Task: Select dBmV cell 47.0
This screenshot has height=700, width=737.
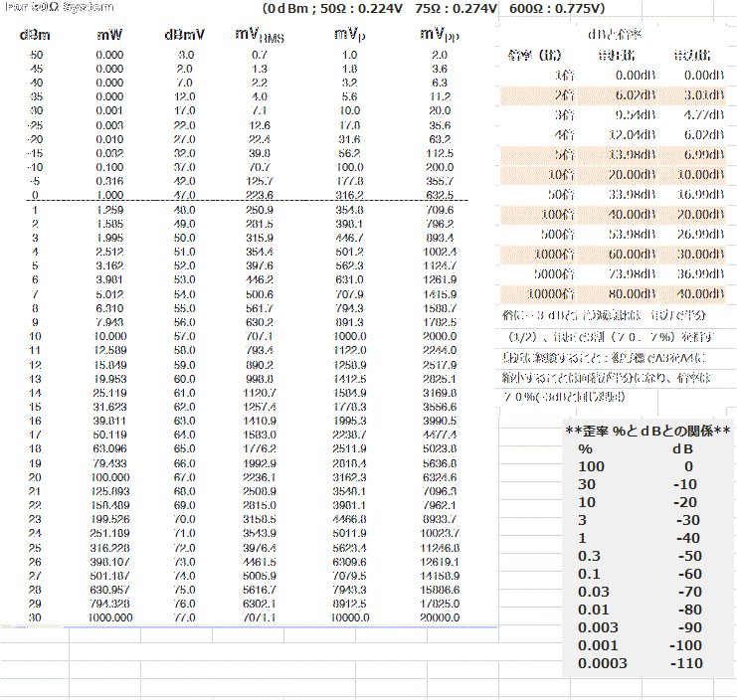Action: pos(184,195)
